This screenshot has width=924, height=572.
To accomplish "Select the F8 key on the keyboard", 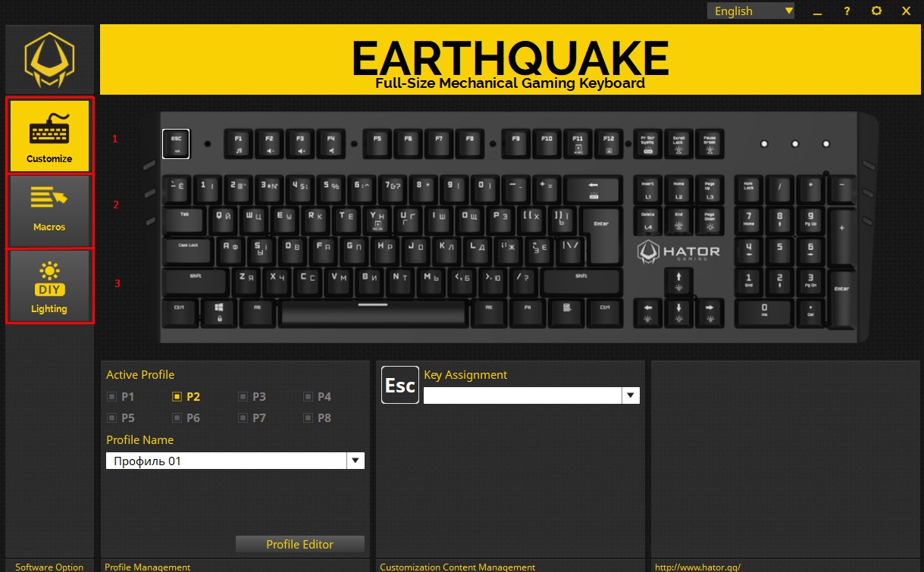I will (x=470, y=144).
